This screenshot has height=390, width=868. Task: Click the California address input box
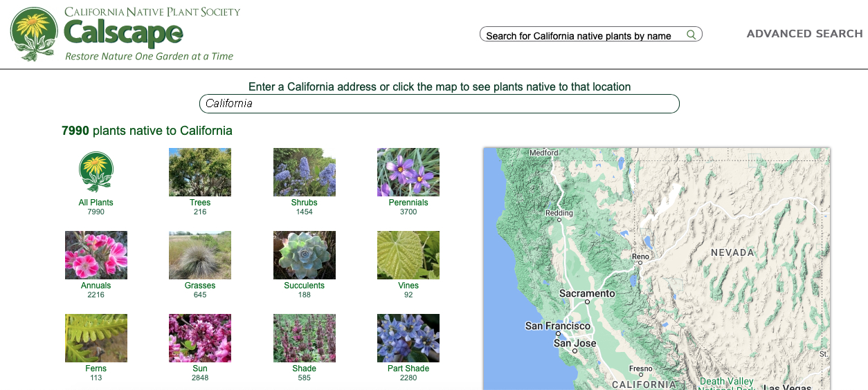[439, 104]
